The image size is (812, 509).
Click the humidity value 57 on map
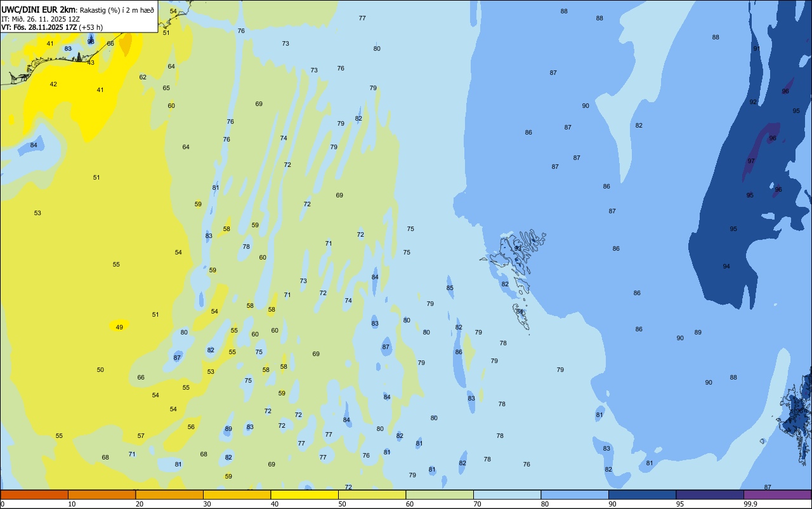coord(141,436)
